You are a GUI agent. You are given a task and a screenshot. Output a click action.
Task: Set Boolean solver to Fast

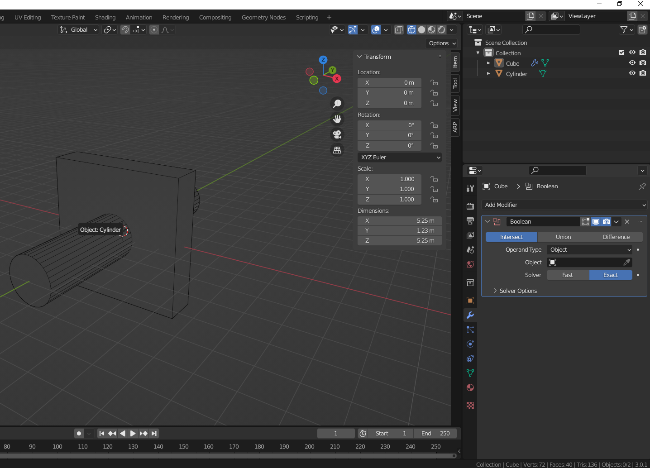[x=568, y=275]
